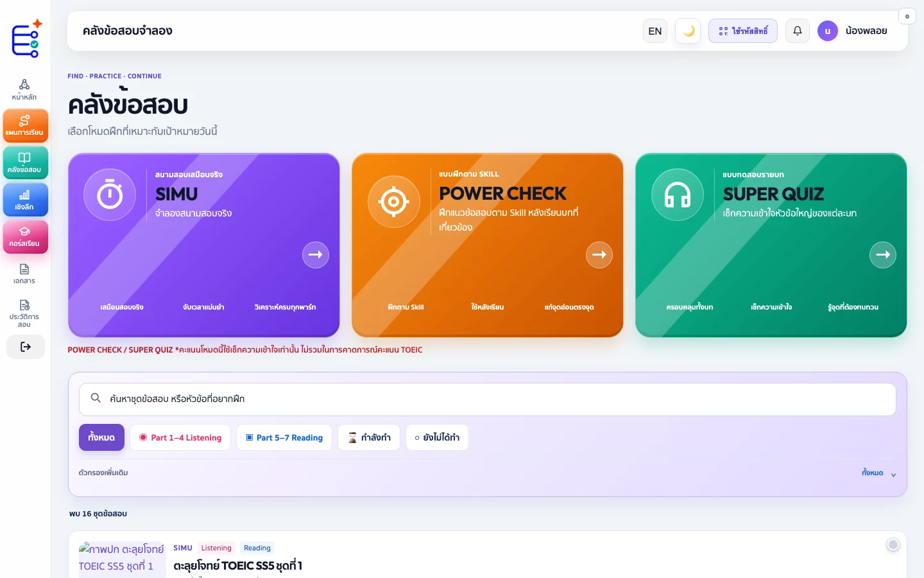924x578 pixels.
Task: Click the search box for exam sets
Action: (x=488, y=399)
